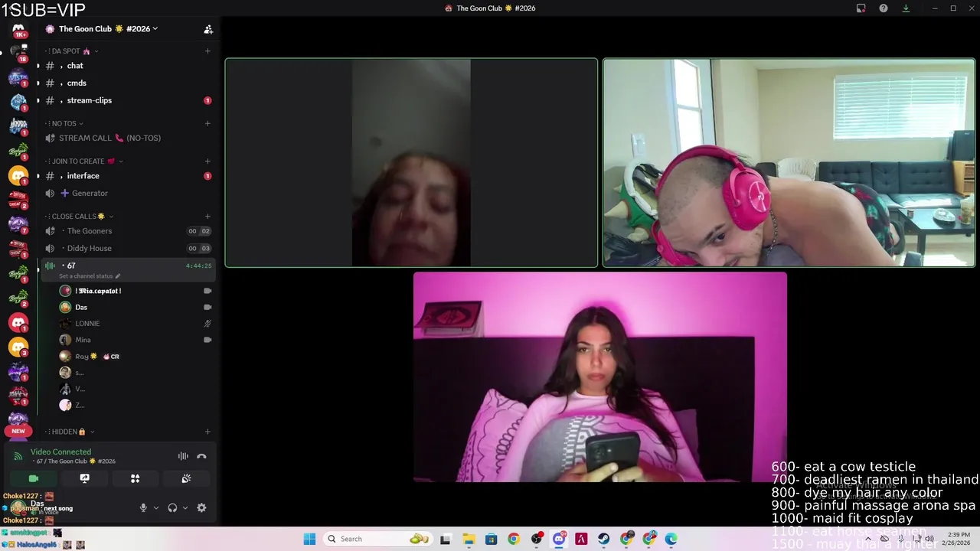Select user Mina in voice list

point(135,340)
